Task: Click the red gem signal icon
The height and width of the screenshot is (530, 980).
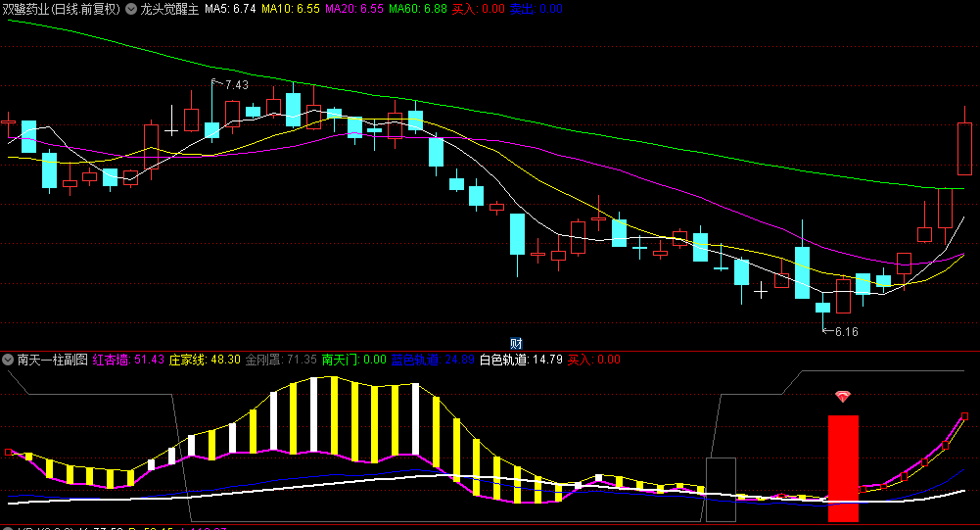Action: (843, 396)
